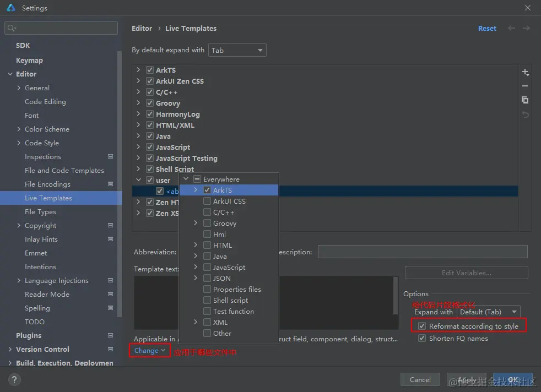
Task: Toggle Reformat according to style checkbox
Action: pos(421,326)
